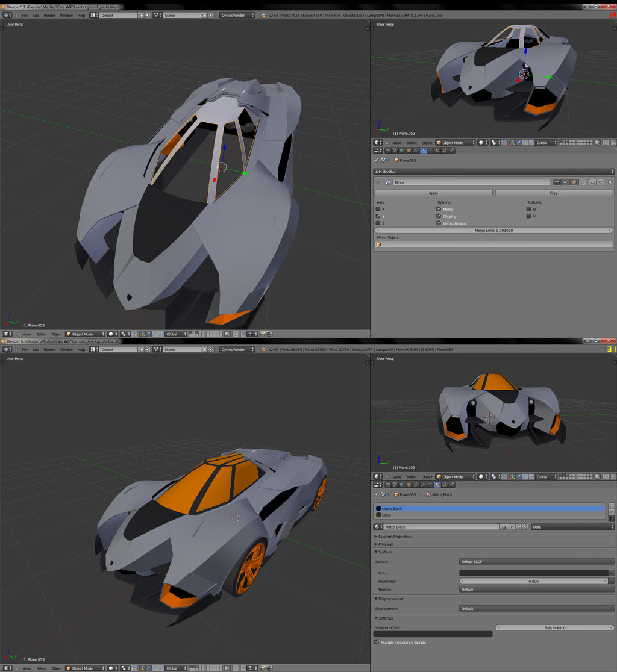The width and height of the screenshot is (617, 672).
Task: Open Render menu in bottom window
Action: [x=49, y=349]
